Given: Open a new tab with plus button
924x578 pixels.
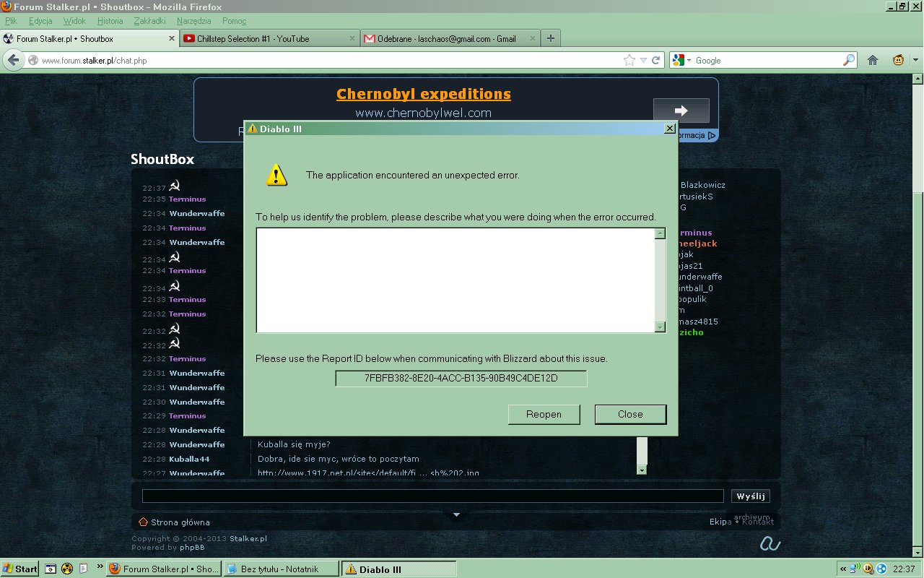Looking at the screenshot, I should point(551,39).
